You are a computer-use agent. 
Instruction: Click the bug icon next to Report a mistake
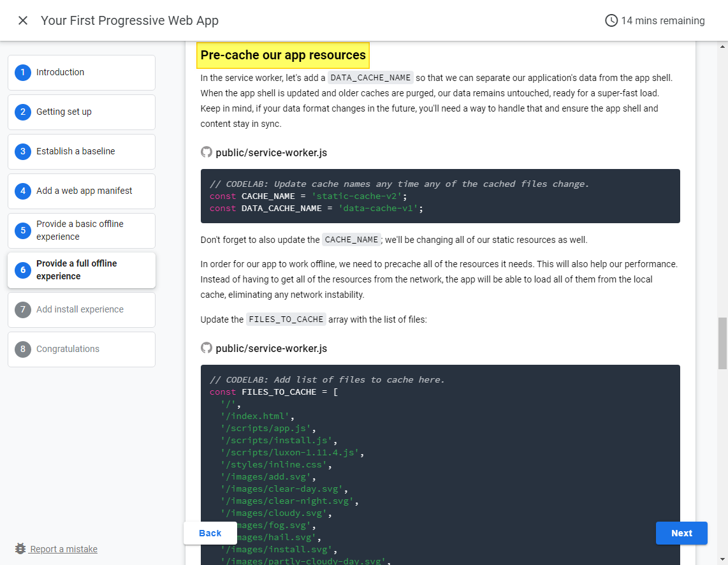tap(20, 548)
